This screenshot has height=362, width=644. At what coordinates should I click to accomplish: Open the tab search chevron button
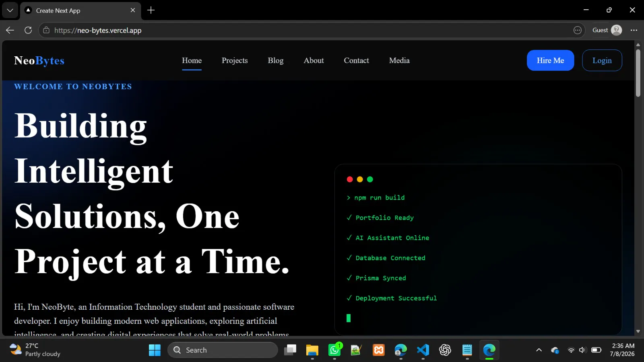click(x=10, y=10)
